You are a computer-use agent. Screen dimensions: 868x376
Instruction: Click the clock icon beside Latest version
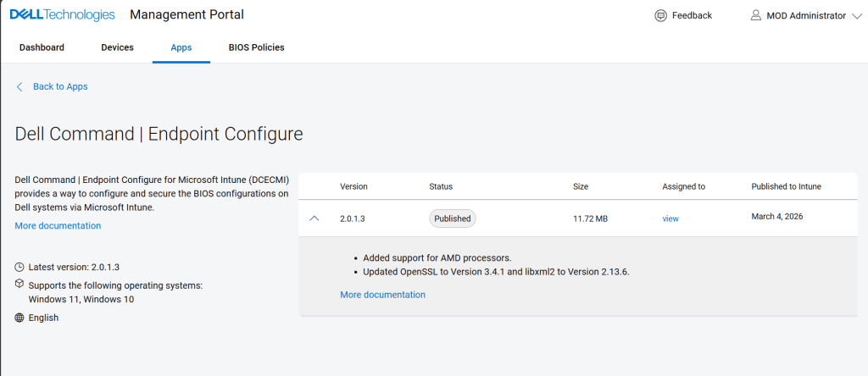[x=19, y=267]
